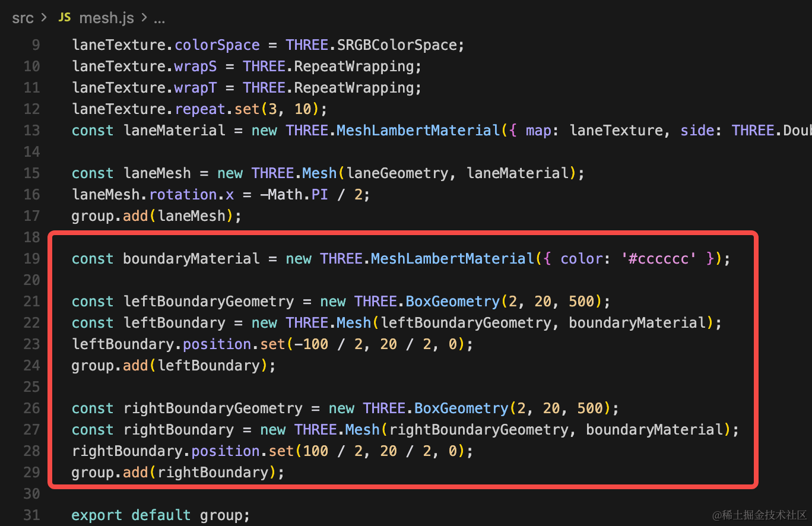Click 'repeat' in laneTexture.repeat.set
The width and height of the screenshot is (812, 526).
[x=199, y=109]
